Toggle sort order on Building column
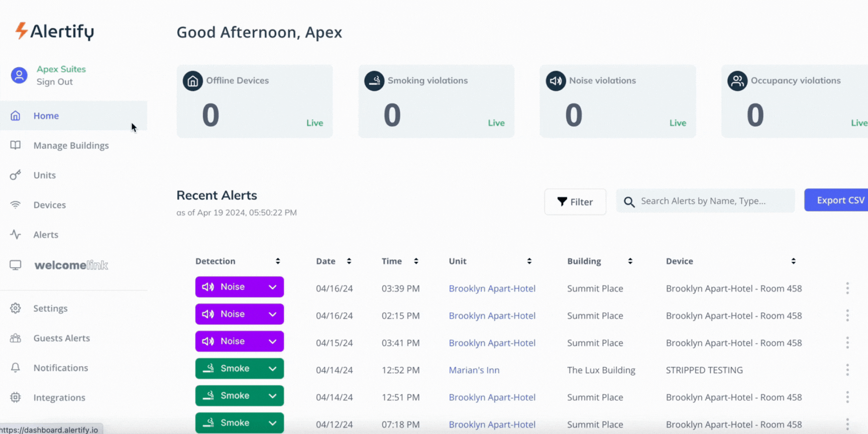The width and height of the screenshot is (868, 434). tap(630, 261)
